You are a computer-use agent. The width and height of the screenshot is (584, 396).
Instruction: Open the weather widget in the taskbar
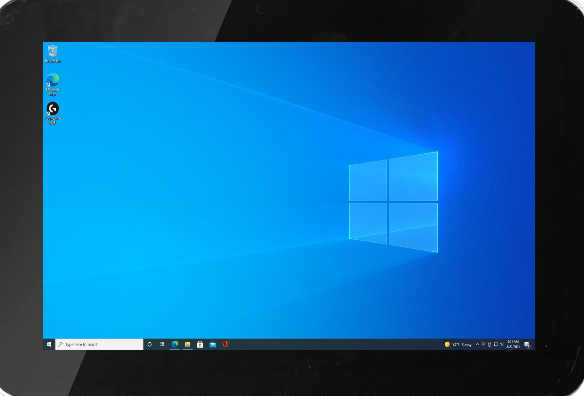pyautogui.click(x=458, y=345)
